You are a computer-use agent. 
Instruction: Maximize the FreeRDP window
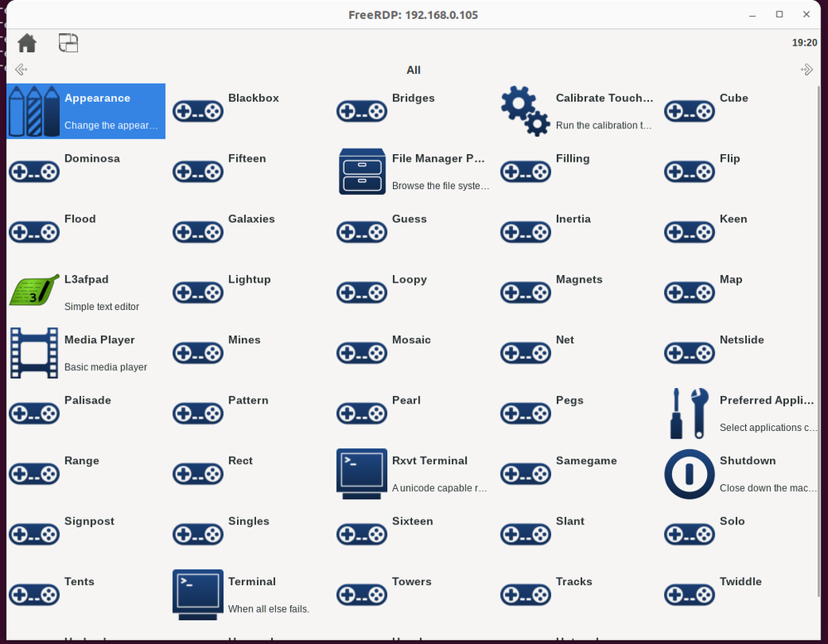coord(779,14)
